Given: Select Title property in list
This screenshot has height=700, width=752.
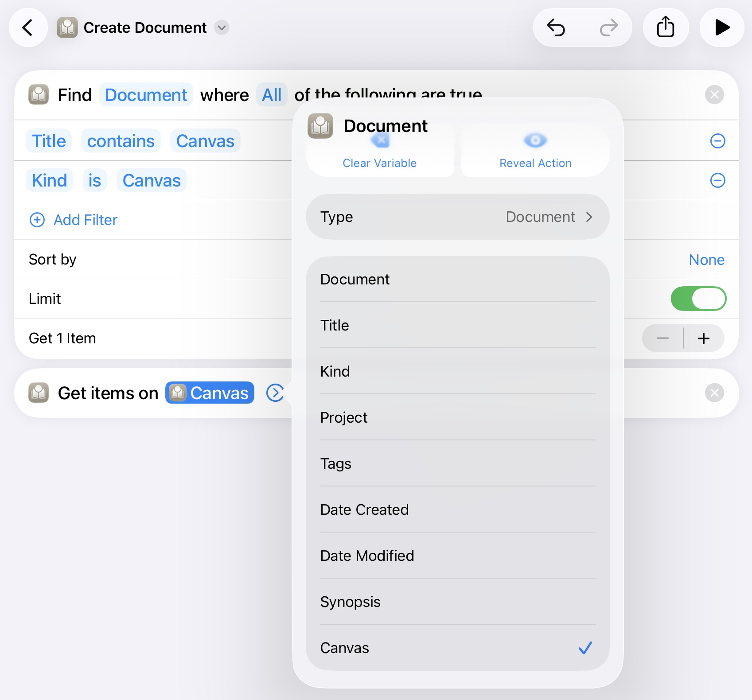Looking at the screenshot, I should [x=457, y=325].
